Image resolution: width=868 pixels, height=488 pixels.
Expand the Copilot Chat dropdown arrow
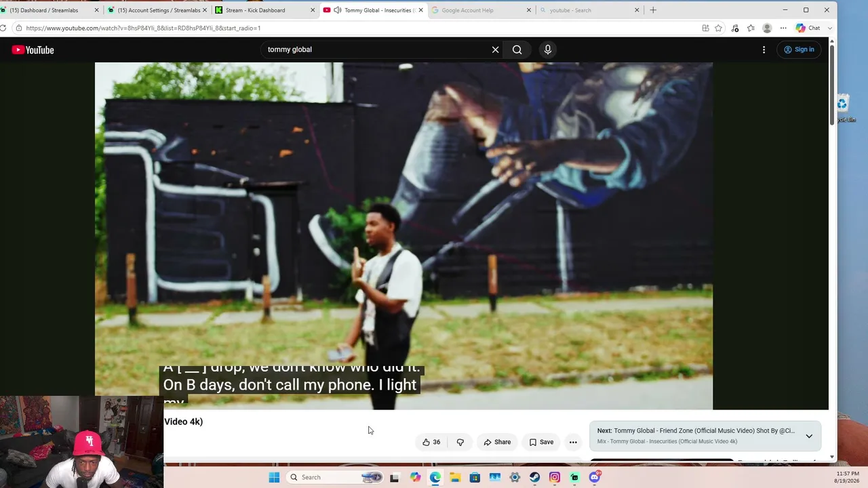(x=830, y=28)
